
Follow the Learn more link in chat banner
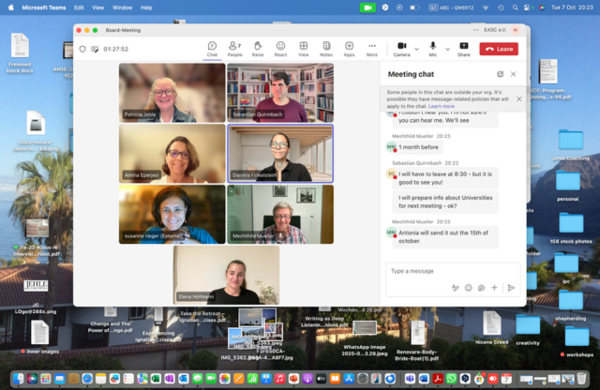pos(441,106)
